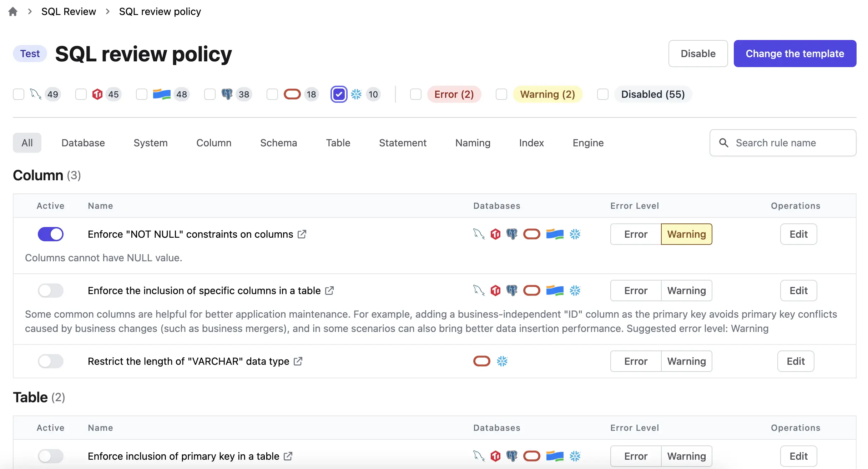Screen dimensions: 868x469
Task: Activate the primary key inclusion rule toggle
Action: [51, 456]
